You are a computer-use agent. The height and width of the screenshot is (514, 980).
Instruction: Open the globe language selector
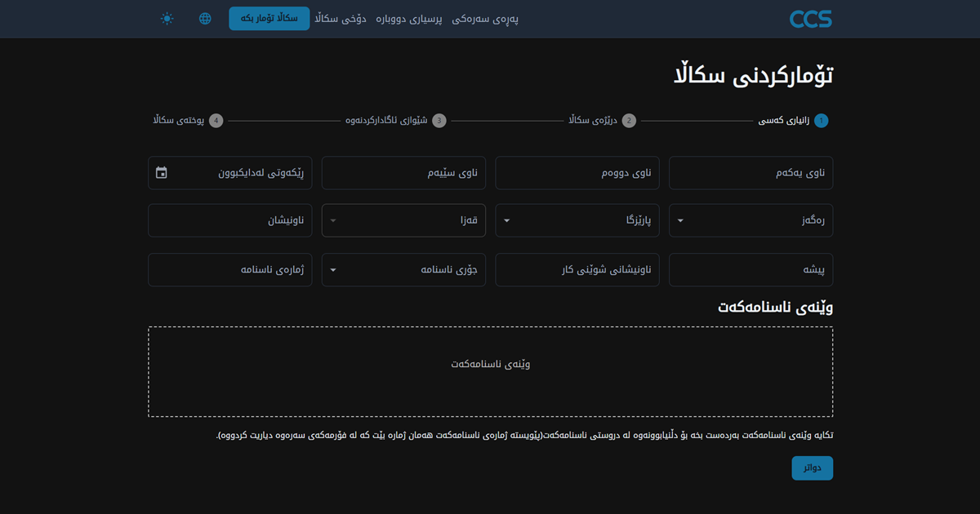(205, 19)
